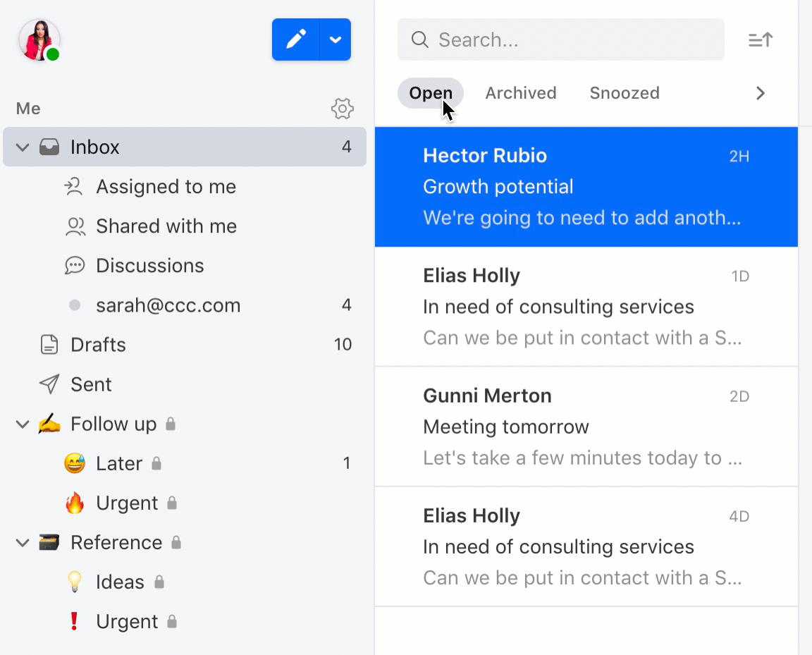
Task: Switch to the Open tab
Action: (431, 93)
